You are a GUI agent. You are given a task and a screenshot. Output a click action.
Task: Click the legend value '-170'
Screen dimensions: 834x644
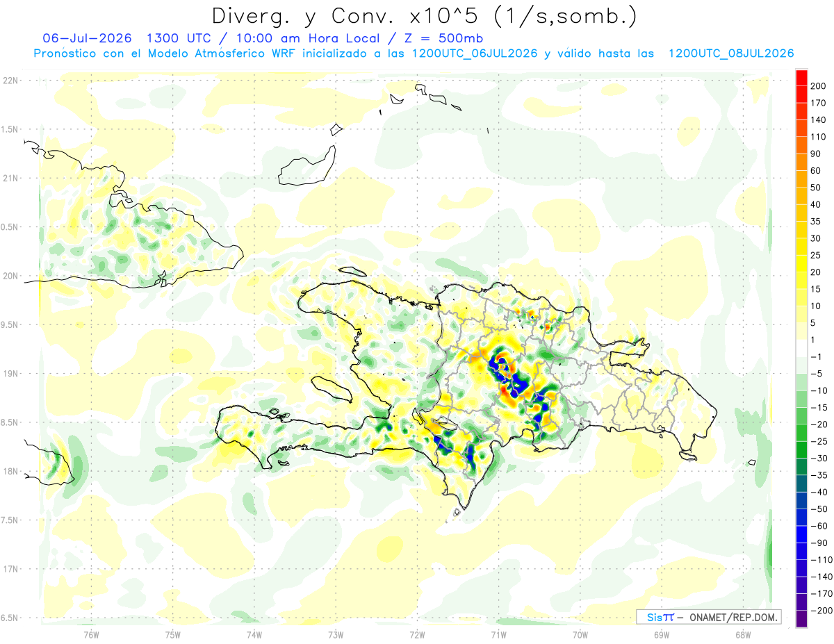point(821,593)
